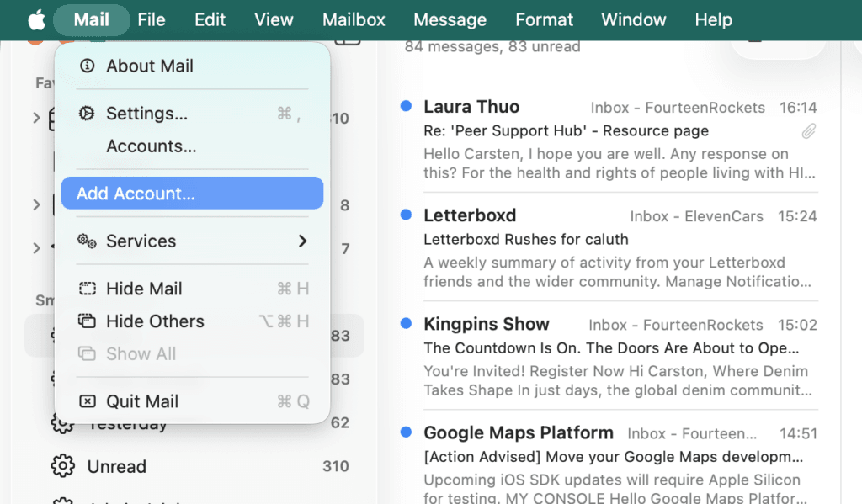Click the Hide Mail window icon
The height and width of the screenshot is (504, 862).
point(87,289)
